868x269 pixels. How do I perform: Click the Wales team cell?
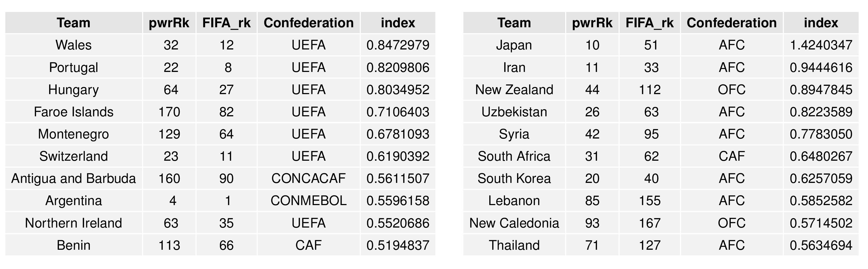(x=73, y=45)
